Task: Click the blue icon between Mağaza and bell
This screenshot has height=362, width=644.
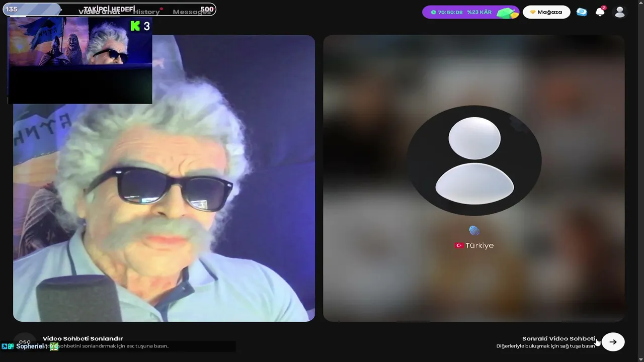Action: [x=582, y=12]
